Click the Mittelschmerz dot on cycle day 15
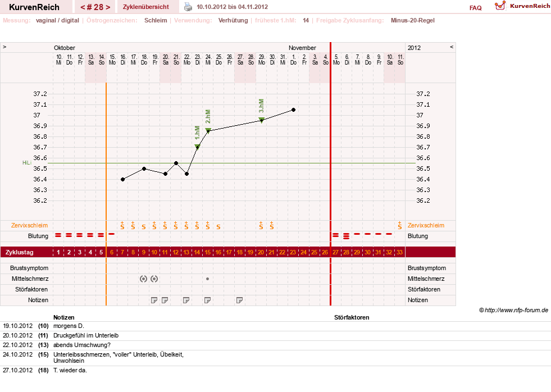This screenshot has height=392, width=551. (x=207, y=279)
